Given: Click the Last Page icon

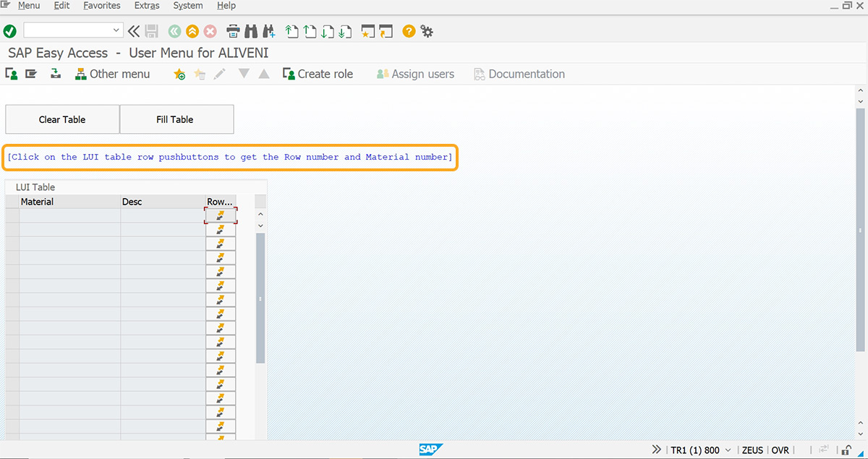Looking at the screenshot, I should tap(345, 31).
